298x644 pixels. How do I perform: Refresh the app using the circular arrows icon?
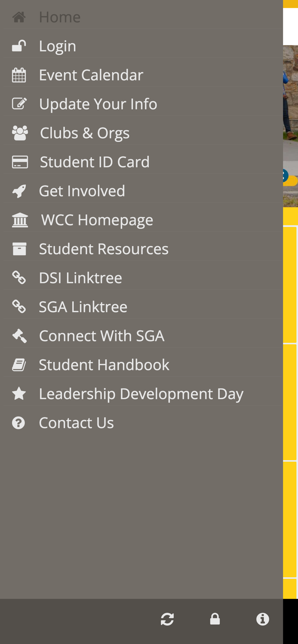[167, 619]
